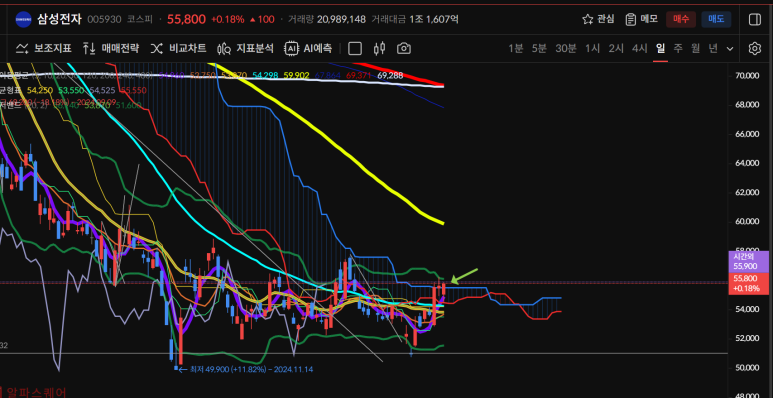Click the 삼성전자 stock name

tap(60, 19)
